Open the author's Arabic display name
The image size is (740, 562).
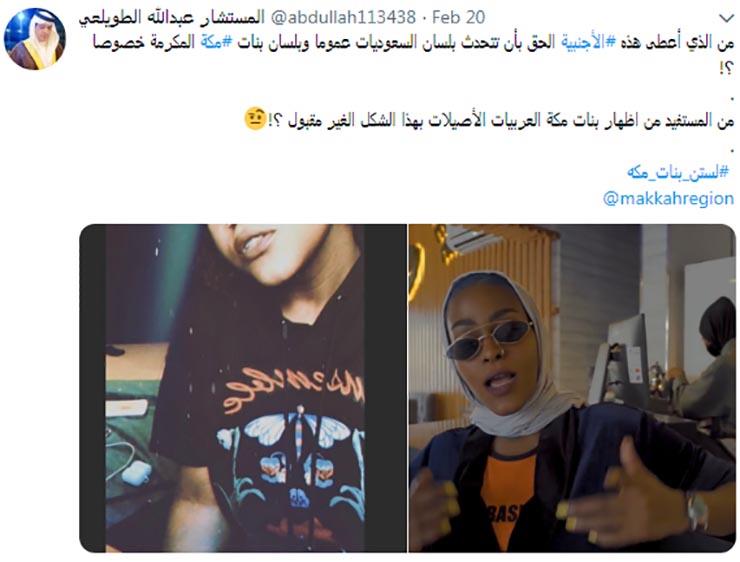[172, 18]
